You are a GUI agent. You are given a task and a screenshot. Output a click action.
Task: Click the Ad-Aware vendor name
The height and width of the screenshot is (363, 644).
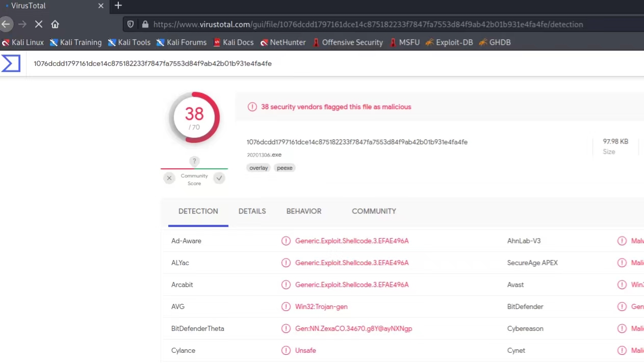pyautogui.click(x=186, y=241)
